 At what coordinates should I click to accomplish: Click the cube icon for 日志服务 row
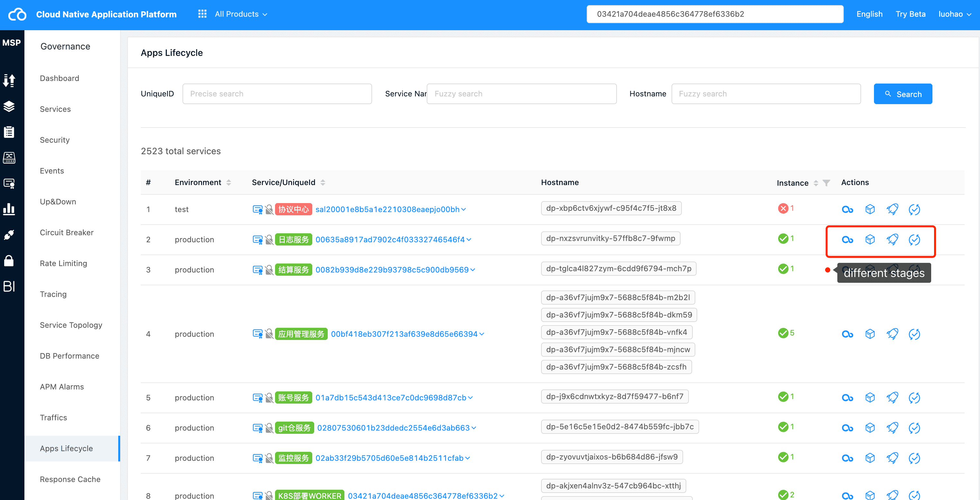tap(870, 239)
